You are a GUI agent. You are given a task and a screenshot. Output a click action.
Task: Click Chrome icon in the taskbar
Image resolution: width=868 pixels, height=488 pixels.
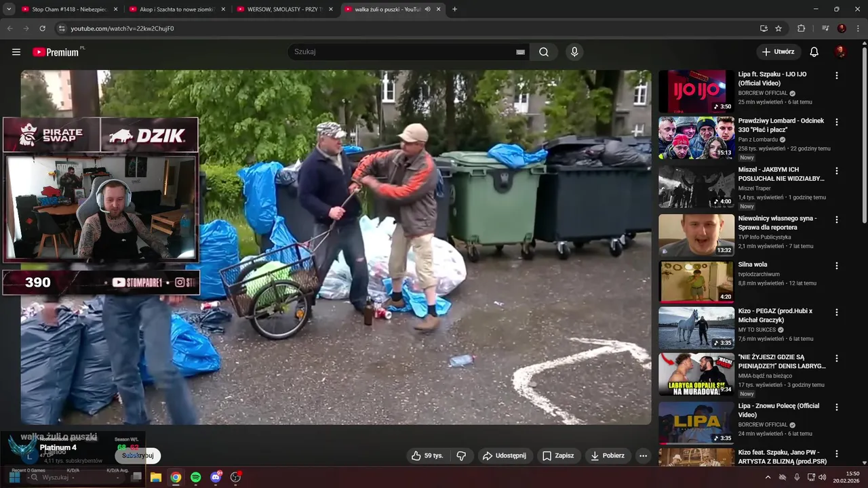coord(176,477)
